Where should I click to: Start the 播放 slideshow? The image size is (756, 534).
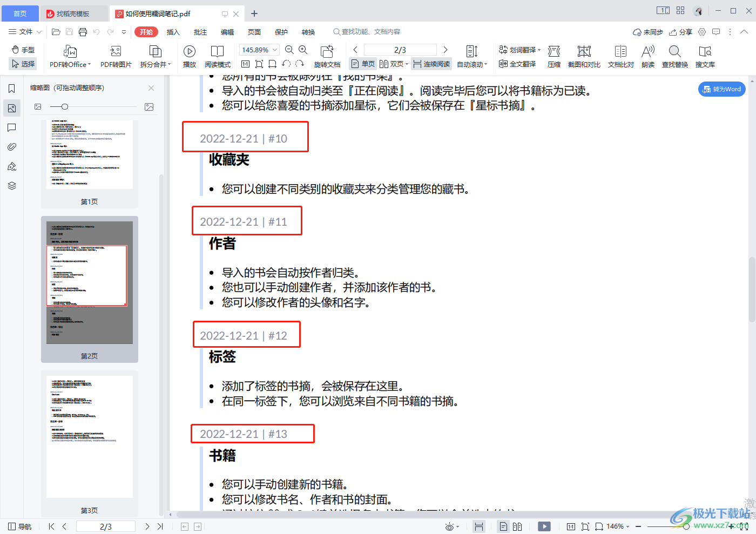point(190,57)
